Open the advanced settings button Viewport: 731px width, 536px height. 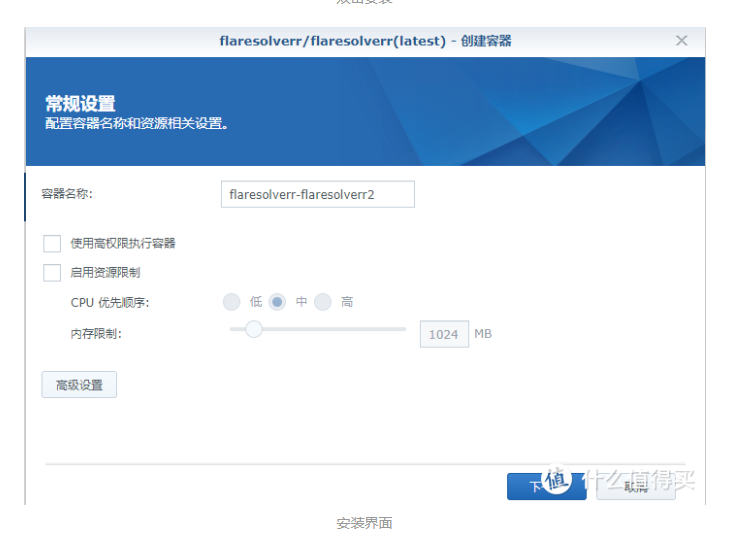pyautogui.click(x=79, y=385)
